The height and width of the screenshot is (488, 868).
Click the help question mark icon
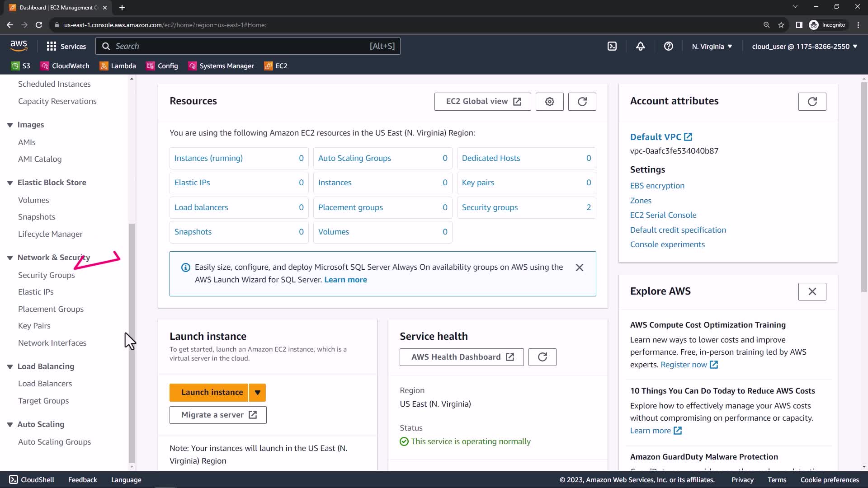(668, 46)
